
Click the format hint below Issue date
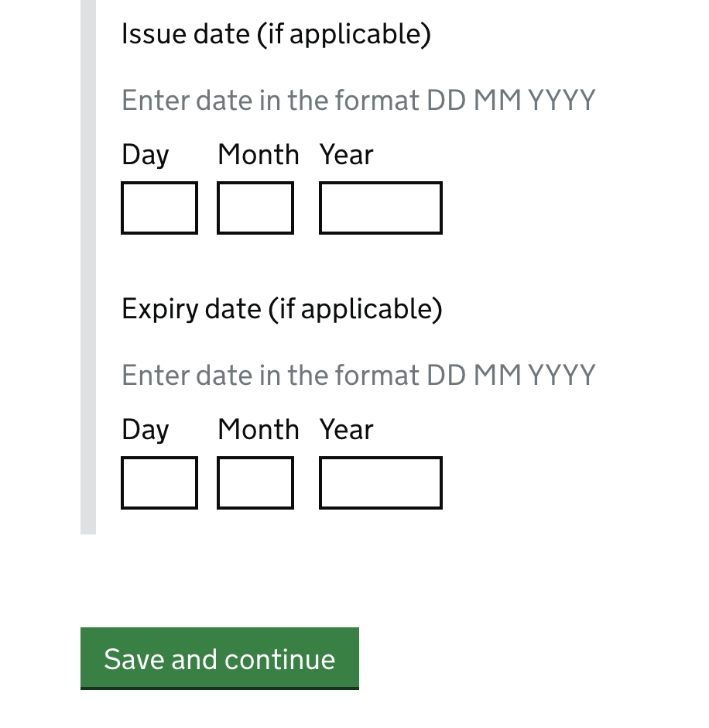click(x=358, y=100)
